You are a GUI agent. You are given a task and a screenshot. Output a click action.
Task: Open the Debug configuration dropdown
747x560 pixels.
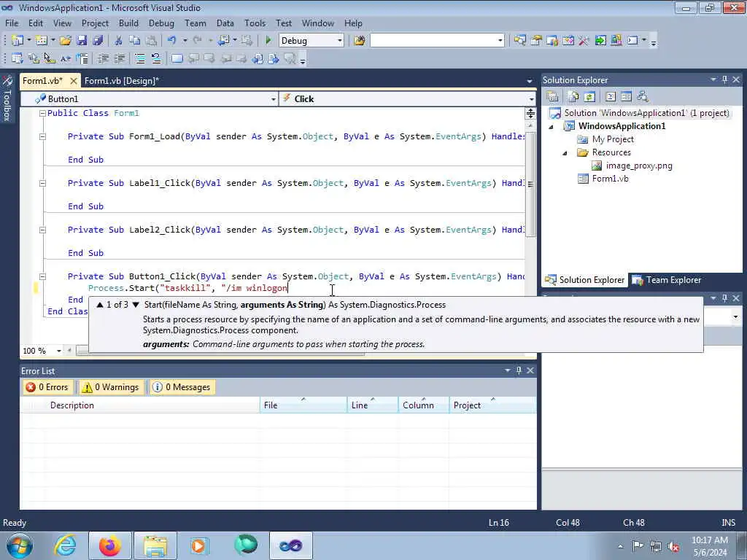(x=340, y=41)
